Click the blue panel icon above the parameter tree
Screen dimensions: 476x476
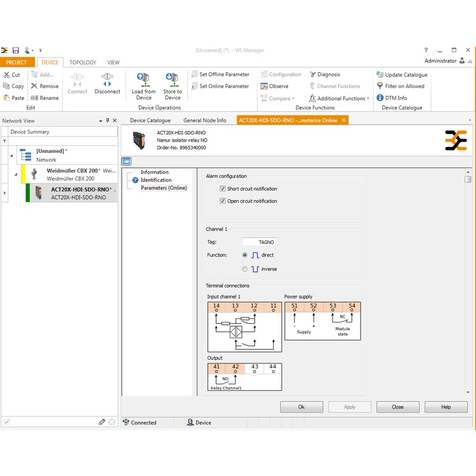click(x=127, y=161)
